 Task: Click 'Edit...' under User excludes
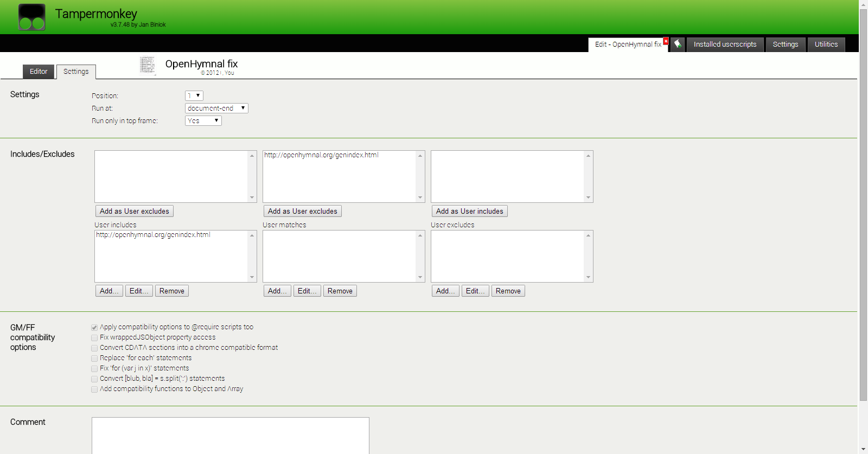(x=475, y=291)
